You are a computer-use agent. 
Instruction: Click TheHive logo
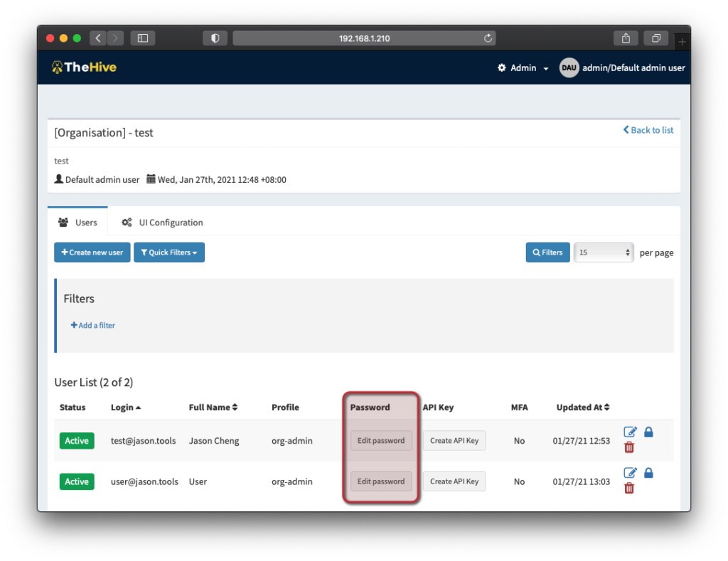point(84,68)
